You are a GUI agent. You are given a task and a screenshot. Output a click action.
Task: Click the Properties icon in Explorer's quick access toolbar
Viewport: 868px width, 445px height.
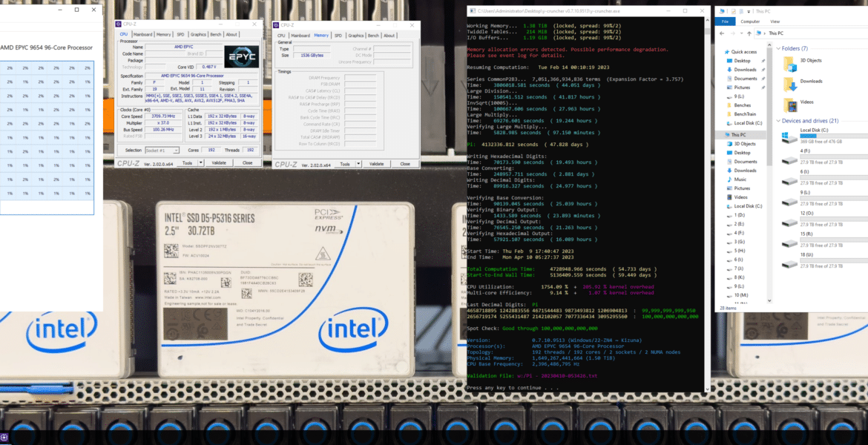pos(734,11)
